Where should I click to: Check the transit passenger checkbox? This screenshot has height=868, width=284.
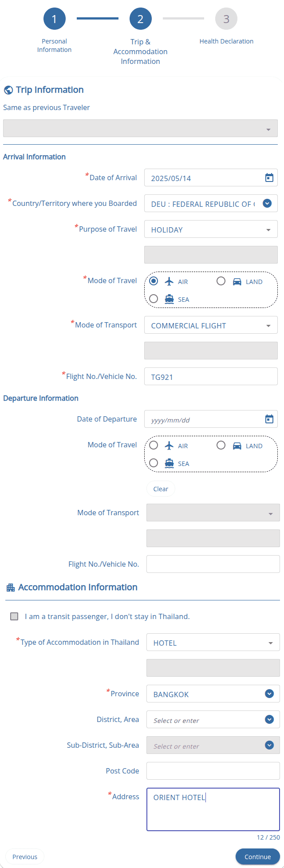click(14, 616)
